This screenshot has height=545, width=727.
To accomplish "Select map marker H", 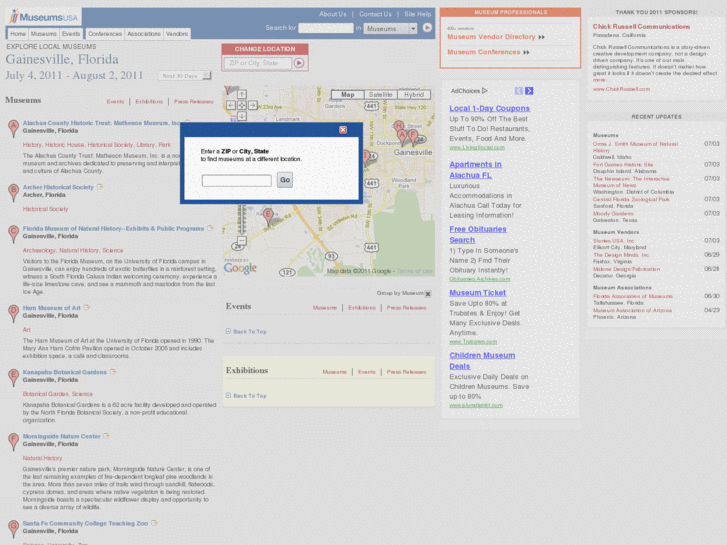I will pos(398,126).
